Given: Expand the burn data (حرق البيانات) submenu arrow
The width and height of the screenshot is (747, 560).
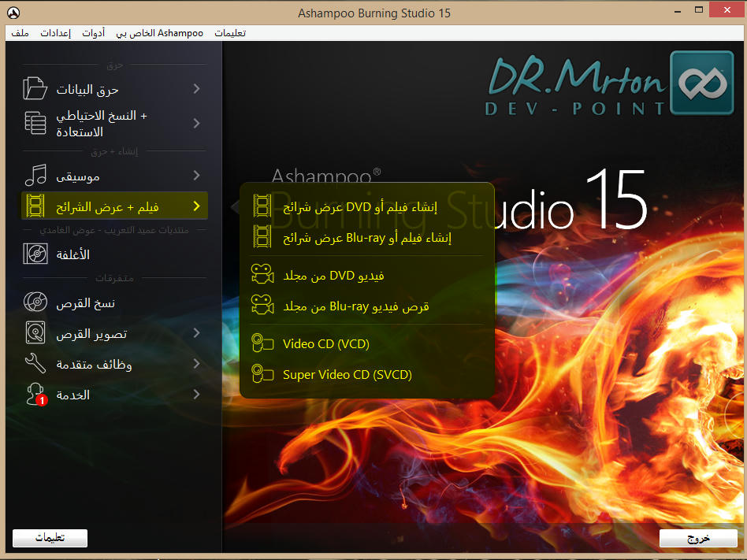Looking at the screenshot, I should click(x=196, y=88).
